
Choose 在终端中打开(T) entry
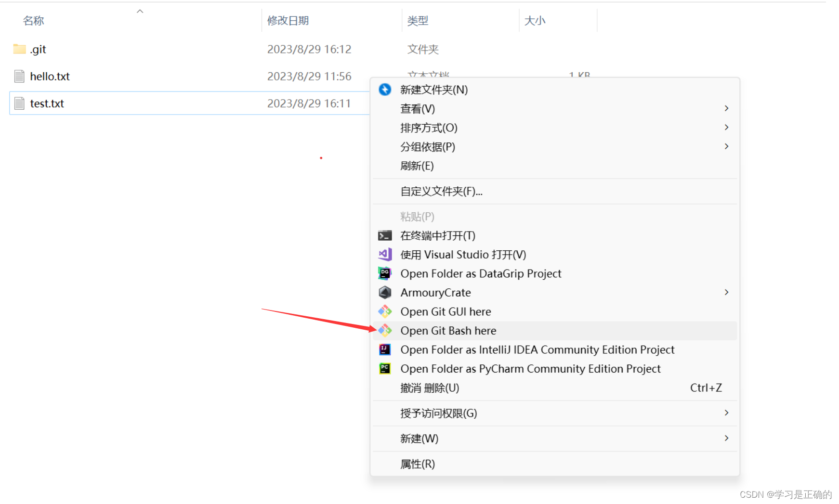point(555,235)
